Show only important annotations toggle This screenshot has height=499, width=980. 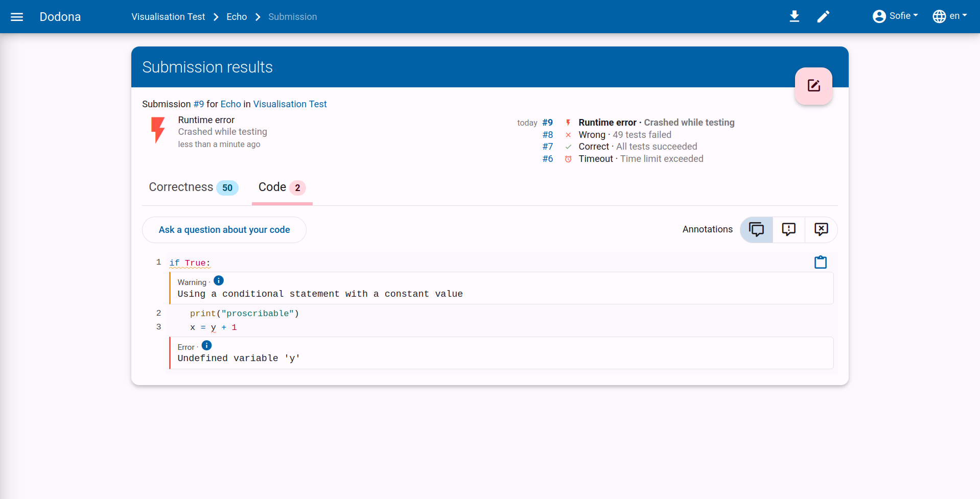[789, 229]
